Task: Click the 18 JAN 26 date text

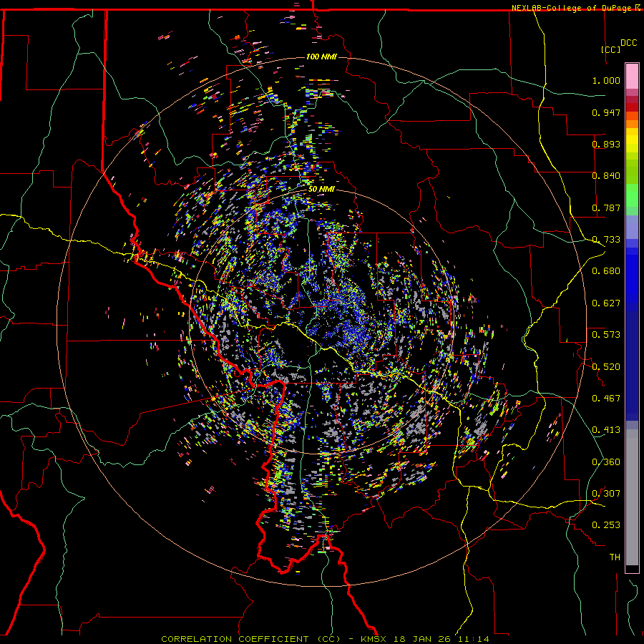Action: (421, 639)
